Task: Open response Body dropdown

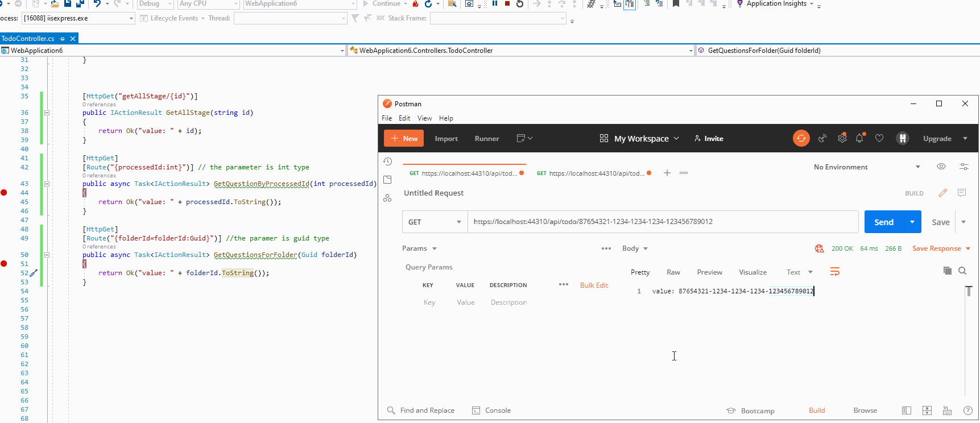Action: [x=635, y=248]
